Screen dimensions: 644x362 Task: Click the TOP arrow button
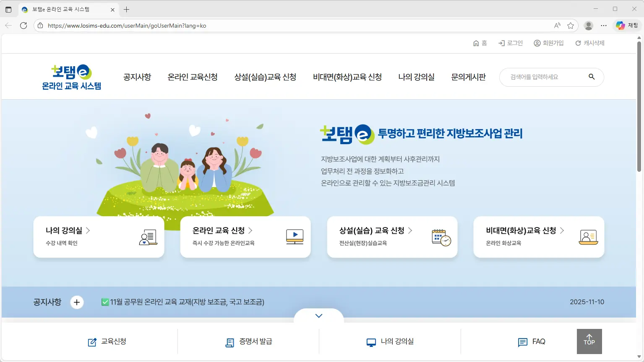[x=589, y=341]
